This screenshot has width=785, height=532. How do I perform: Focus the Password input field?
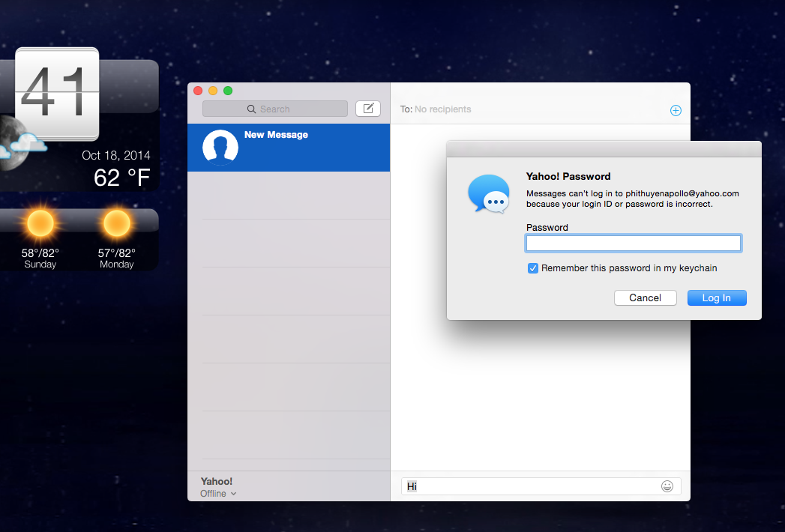click(x=634, y=244)
